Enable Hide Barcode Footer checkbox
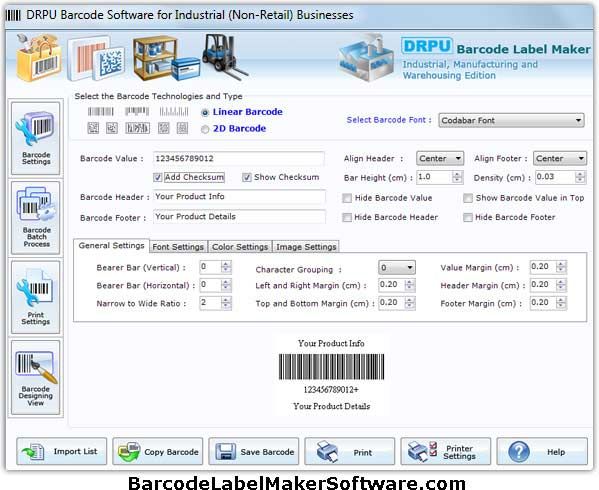The image size is (599, 490). click(468, 218)
